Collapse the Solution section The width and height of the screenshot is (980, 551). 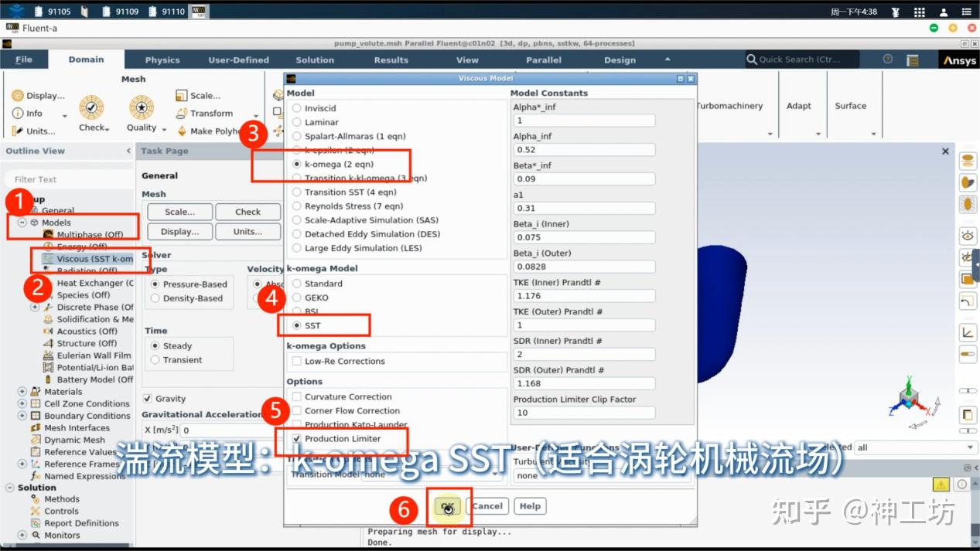coord(11,488)
